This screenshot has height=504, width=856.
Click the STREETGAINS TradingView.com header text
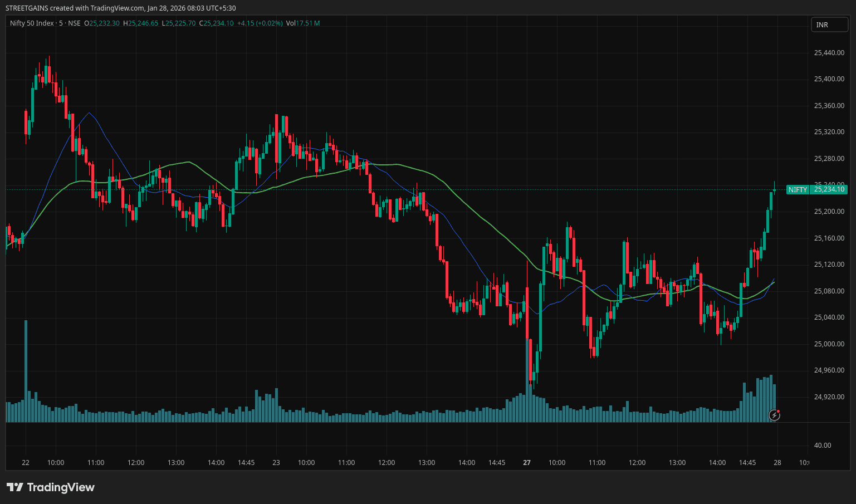click(120, 8)
